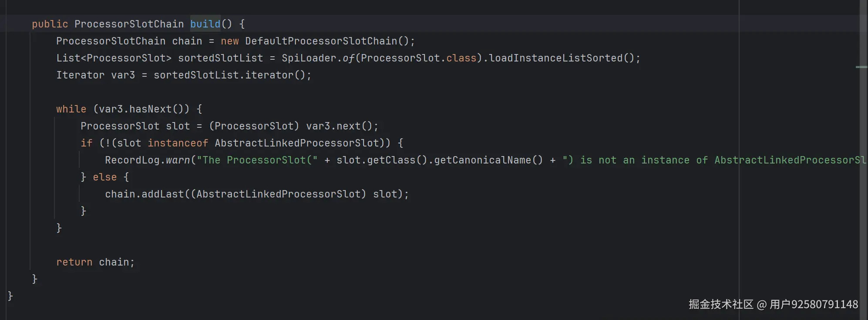Click the build method name
The width and height of the screenshot is (868, 320).
[205, 24]
